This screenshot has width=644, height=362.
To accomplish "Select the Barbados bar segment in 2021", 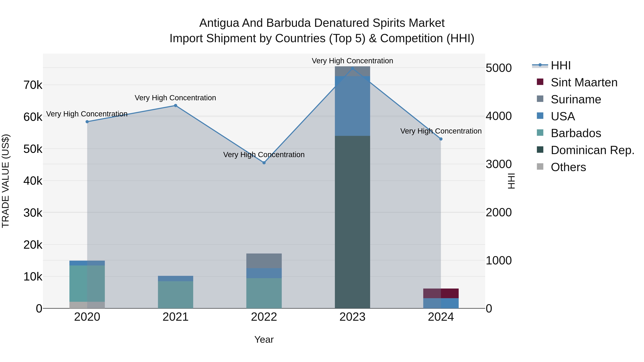I will (x=175, y=295).
